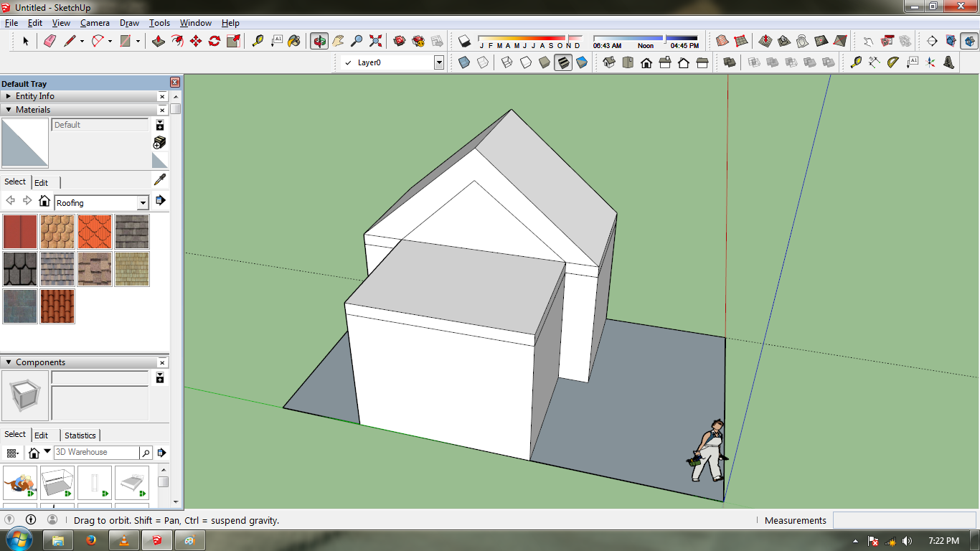The height and width of the screenshot is (551, 980).
Task: Activate the Push/Pull tool
Action: (157, 42)
